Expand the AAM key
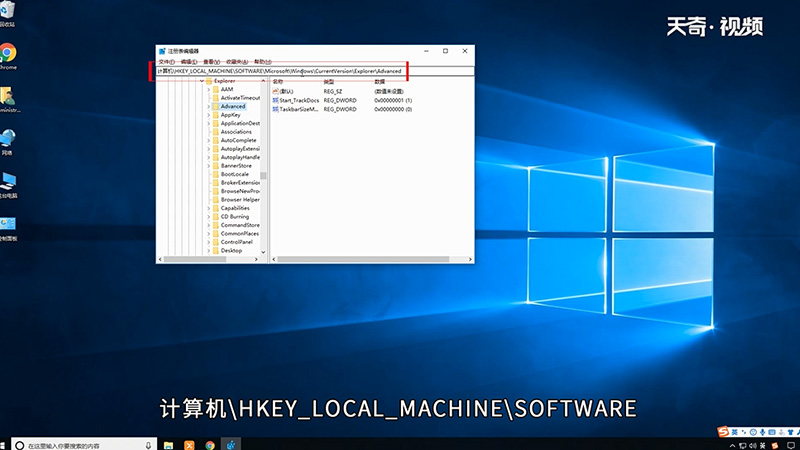This screenshot has width=800, height=450. 209,89
